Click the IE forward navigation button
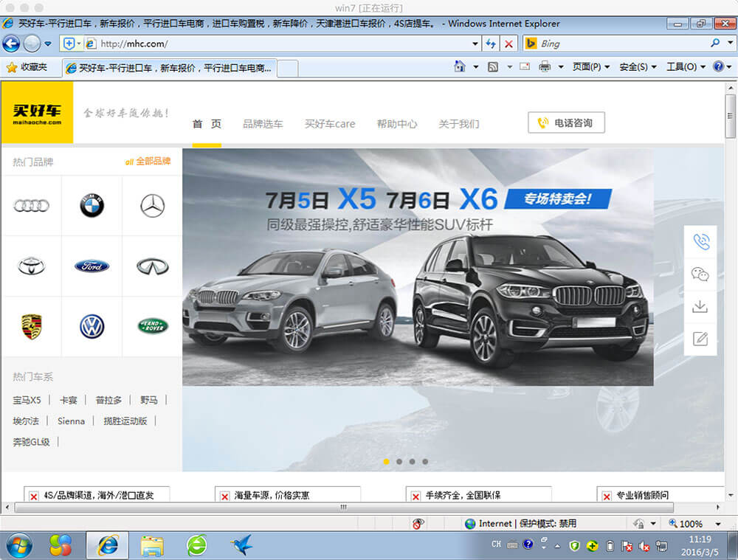738x560 pixels. point(32,44)
